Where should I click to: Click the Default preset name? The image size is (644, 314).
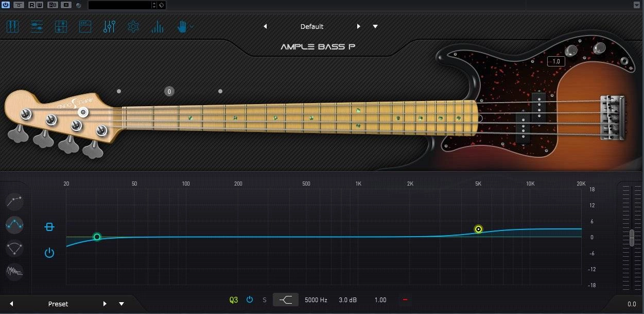312,26
